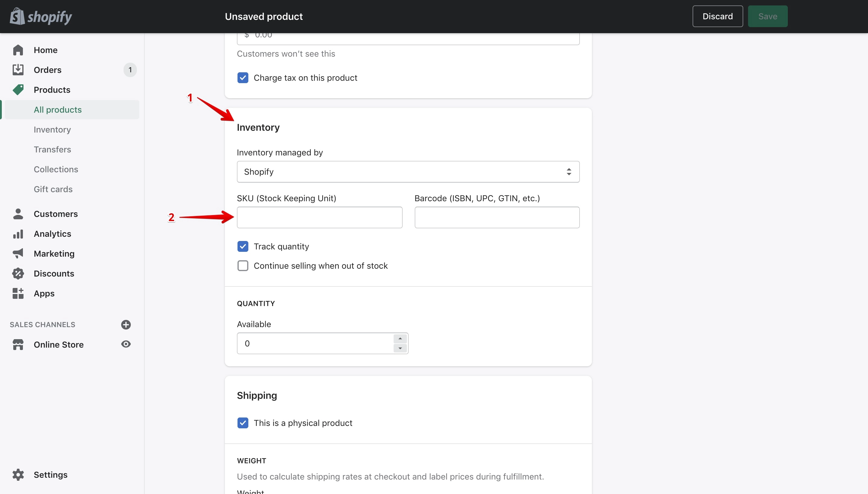Click the Apps grid icon
This screenshot has width=868, height=494.
18,293
